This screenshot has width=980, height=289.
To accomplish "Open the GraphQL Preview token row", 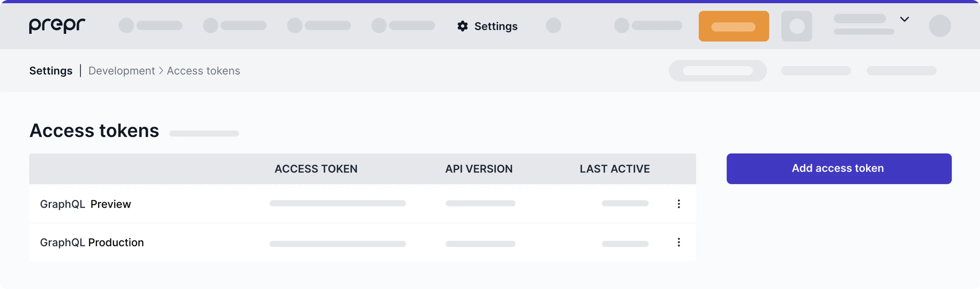I will [x=363, y=204].
